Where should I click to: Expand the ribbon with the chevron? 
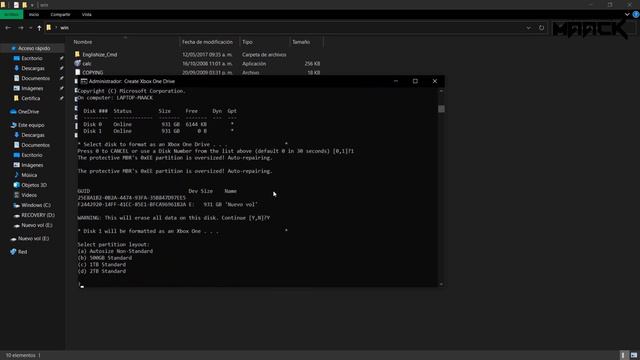click(627, 14)
